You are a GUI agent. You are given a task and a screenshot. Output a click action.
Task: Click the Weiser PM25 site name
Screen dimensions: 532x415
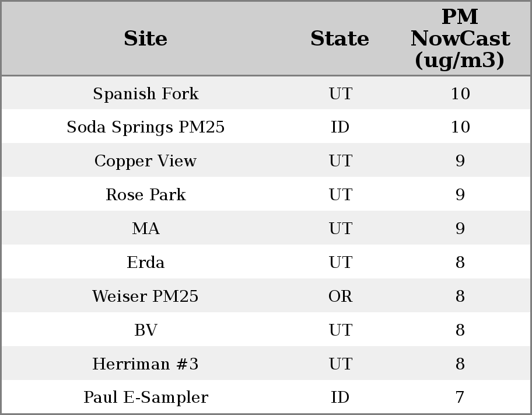[145, 297]
